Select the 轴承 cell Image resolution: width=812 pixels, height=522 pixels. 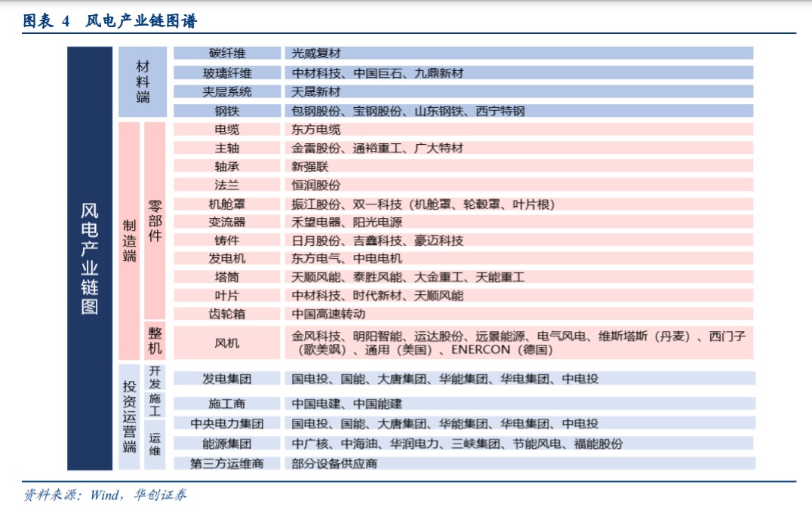227,166
